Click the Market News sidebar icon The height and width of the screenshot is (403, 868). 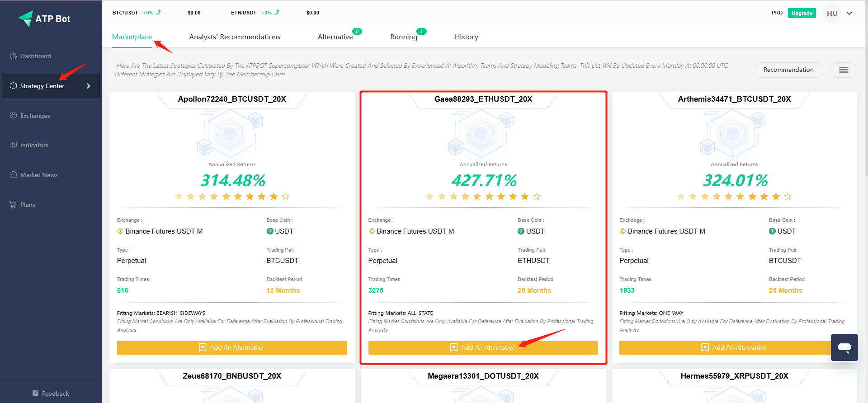tap(13, 175)
